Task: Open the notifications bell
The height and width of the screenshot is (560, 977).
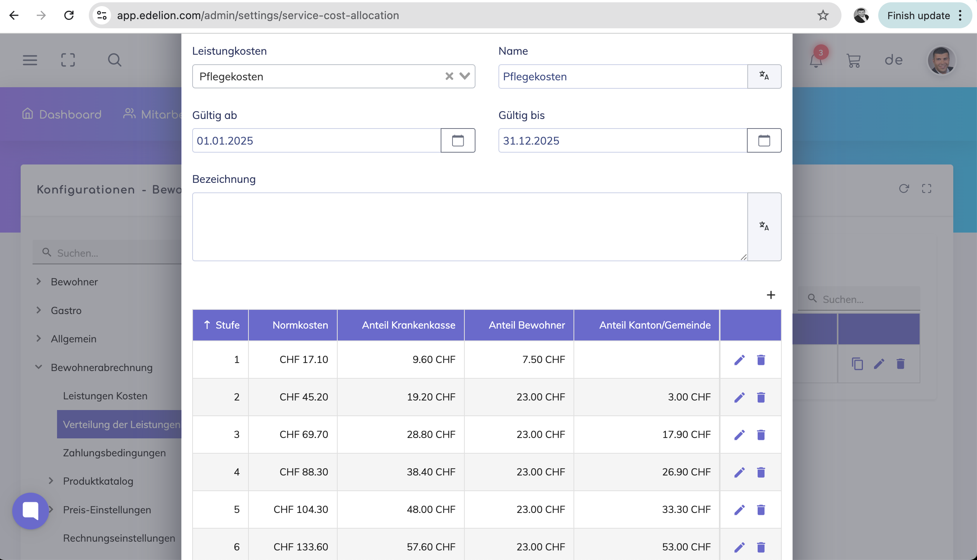Action: (x=815, y=60)
